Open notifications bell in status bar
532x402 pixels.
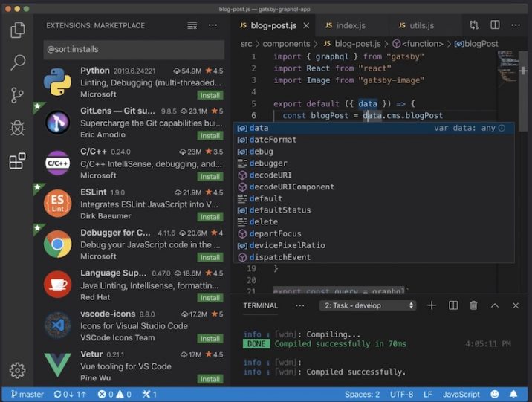tap(513, 394)
